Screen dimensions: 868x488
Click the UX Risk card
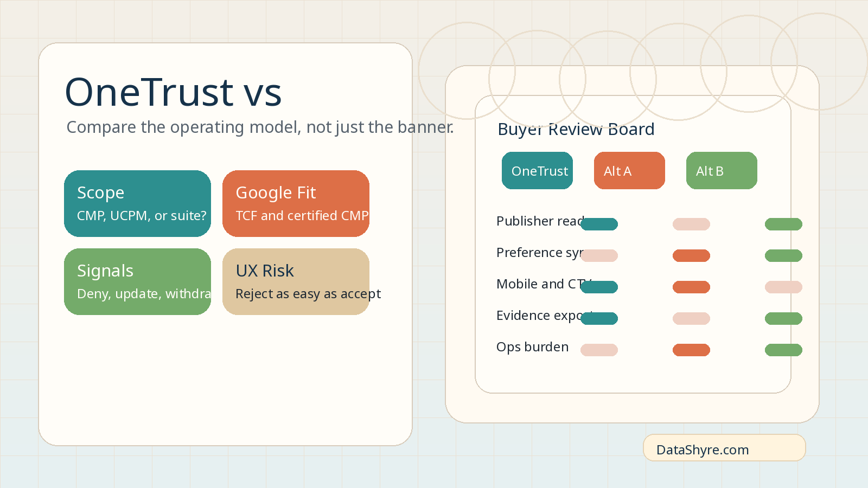pos(296,281)
